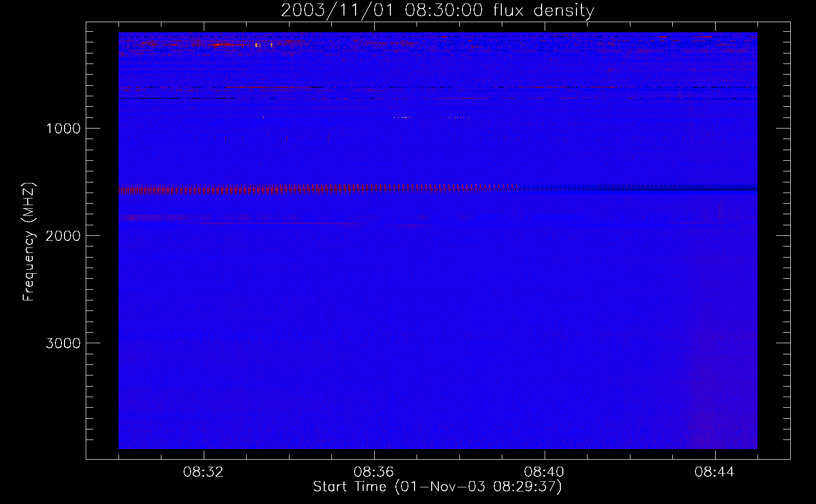Click the 2000 frequency tick label
The height and width of the screenshot is (504, 816).
[x=63, y=236]
